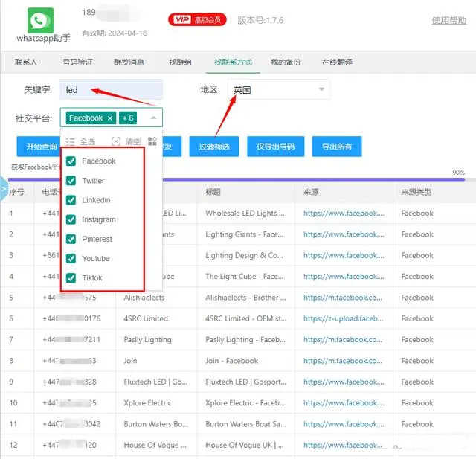Open source link for Wholesale LED Lights row
The height and width of the screenshot is (459, 476).
click(344, 214)
